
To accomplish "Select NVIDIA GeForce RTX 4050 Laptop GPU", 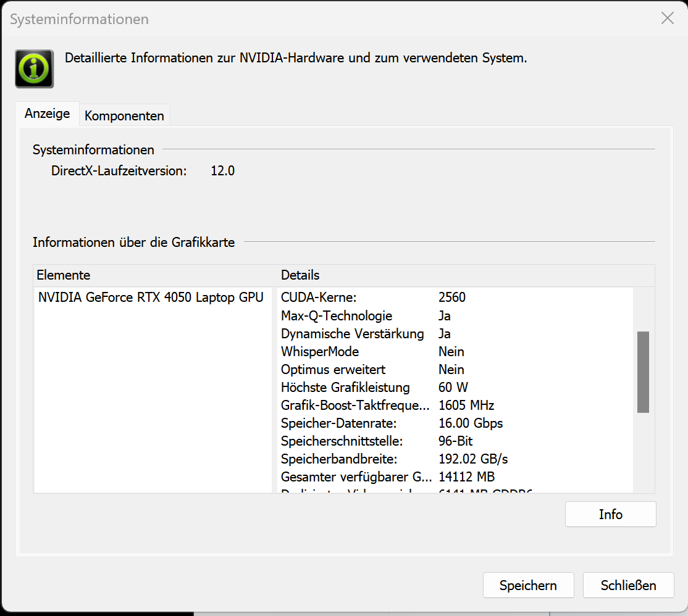I will (x=151, y=298).
